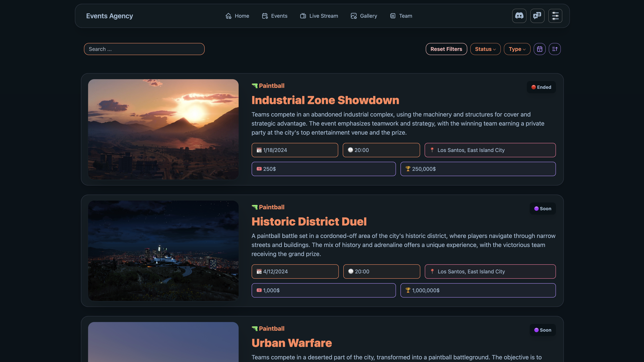The image size is (644, 362).
Task: Expand the Type filter dropdown
Action: (x=517, y=49)
